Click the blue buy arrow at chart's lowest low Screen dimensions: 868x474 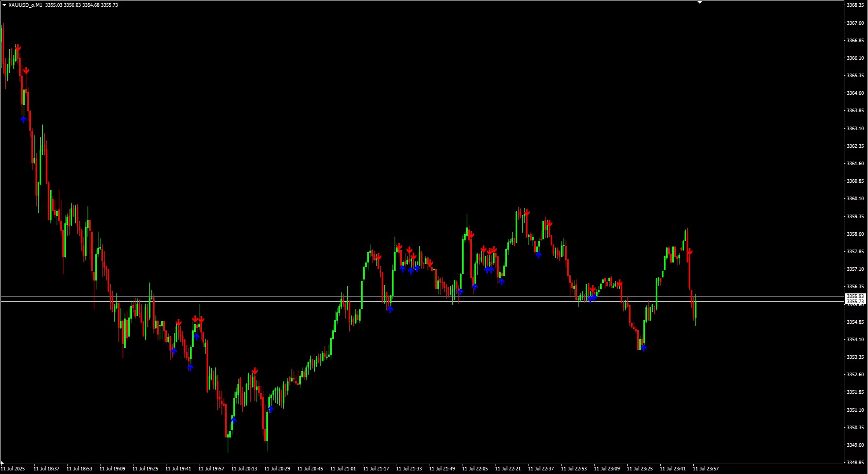tap(234, 420)
